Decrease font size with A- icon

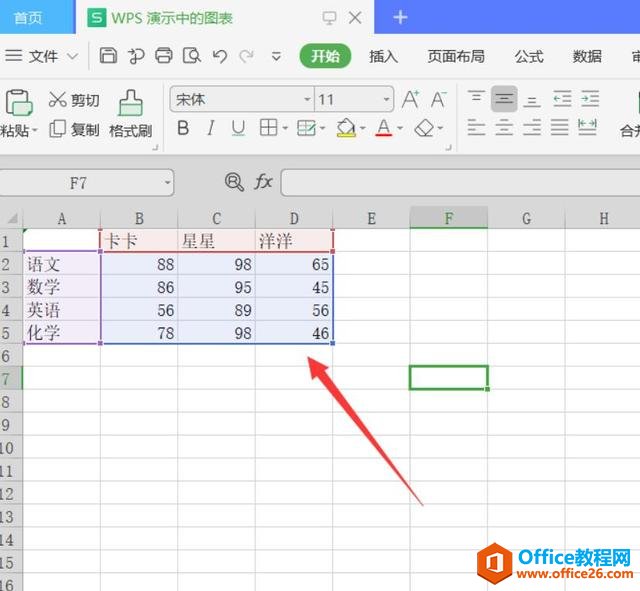click(x=439, y=99)
